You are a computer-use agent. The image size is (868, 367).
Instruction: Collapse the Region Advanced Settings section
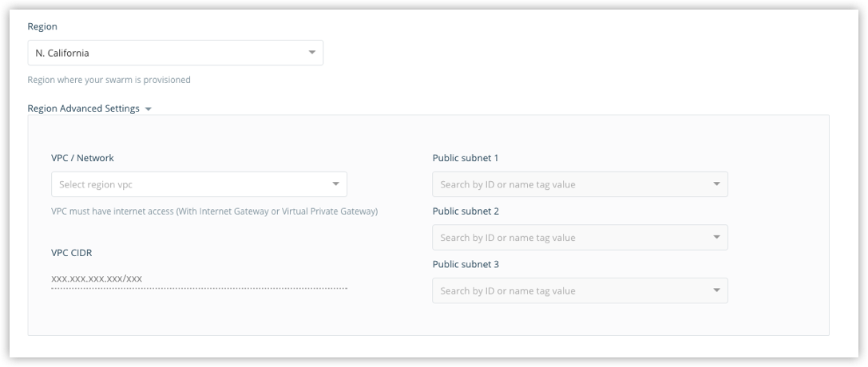tap(84, 109)
